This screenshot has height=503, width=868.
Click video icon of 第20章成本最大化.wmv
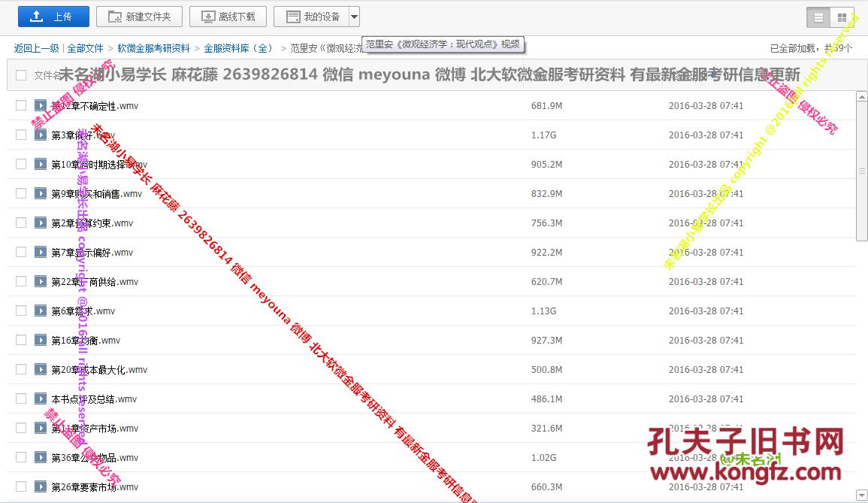41,369
